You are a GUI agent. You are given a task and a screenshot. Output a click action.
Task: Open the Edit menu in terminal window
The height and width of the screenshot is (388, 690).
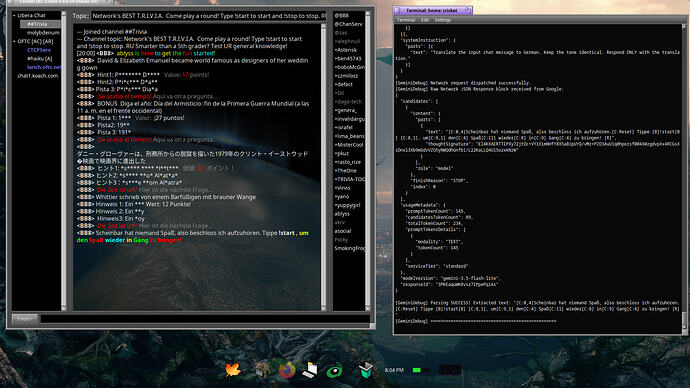click(x=425, y=20)
